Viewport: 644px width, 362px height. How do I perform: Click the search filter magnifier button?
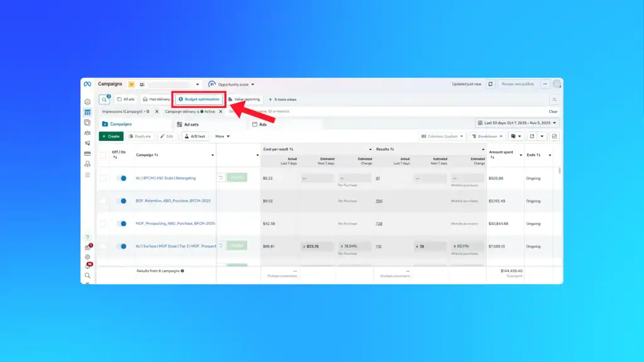coord(104,99)
